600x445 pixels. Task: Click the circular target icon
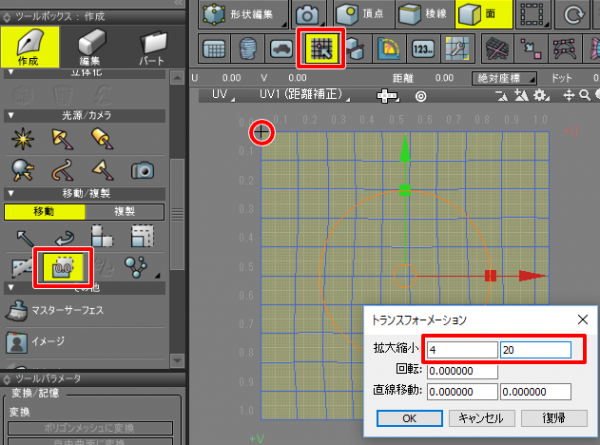pyautogui.click(x=421, y=96)
